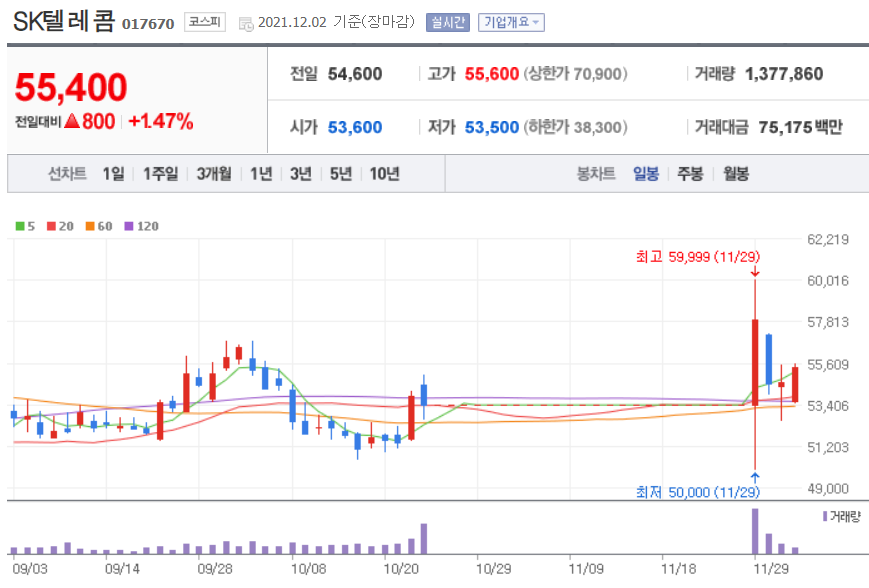Switch to the 주봉 candle chart

690,174
